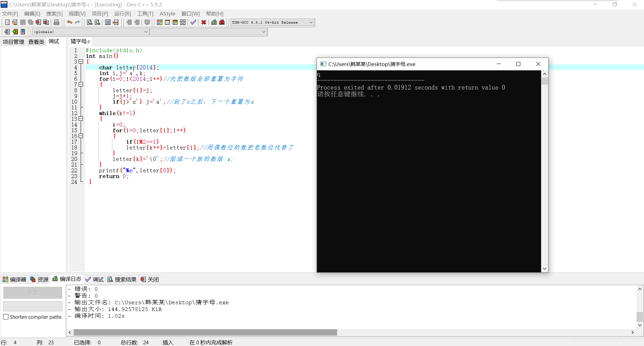Screen dimensions: 644x346
Task: Click the Save file toolbar icon
Action: click(23, 22)
